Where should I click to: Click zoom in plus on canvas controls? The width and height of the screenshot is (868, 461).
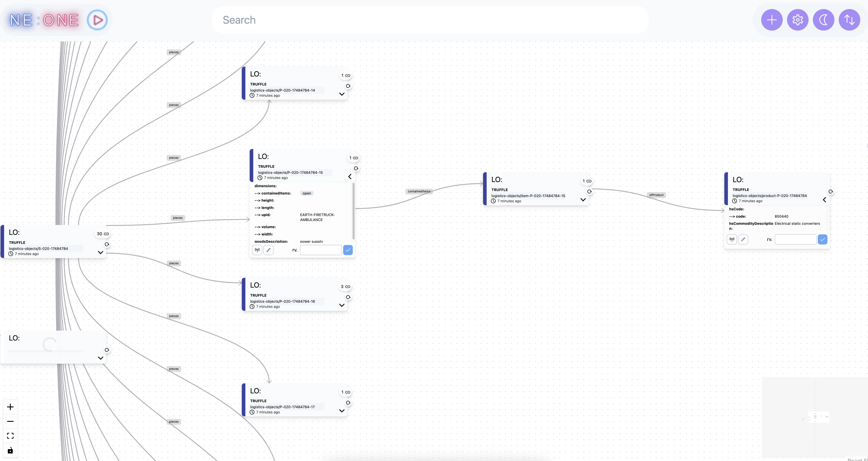click(x=10, y=407)
